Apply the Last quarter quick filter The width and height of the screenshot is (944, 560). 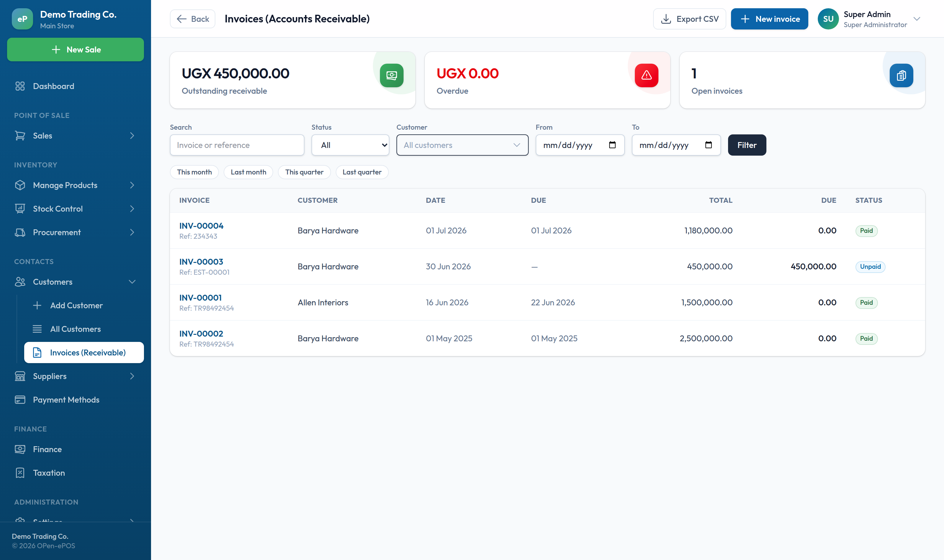(362, 172)
